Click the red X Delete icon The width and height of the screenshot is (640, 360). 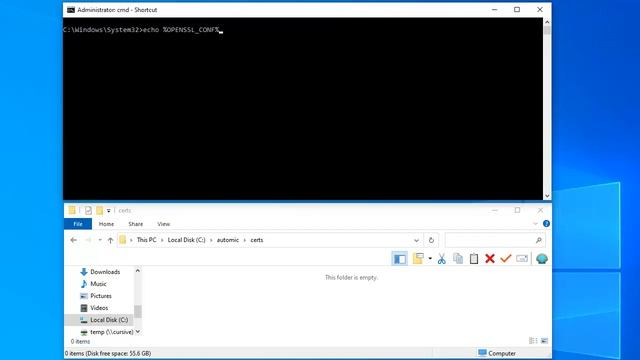[490, 258]
